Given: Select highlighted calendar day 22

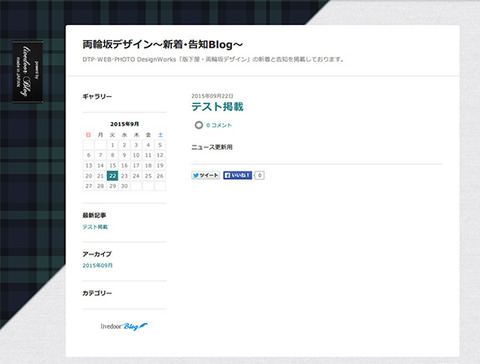Looking at the screenshot, I should pos(112,176).
